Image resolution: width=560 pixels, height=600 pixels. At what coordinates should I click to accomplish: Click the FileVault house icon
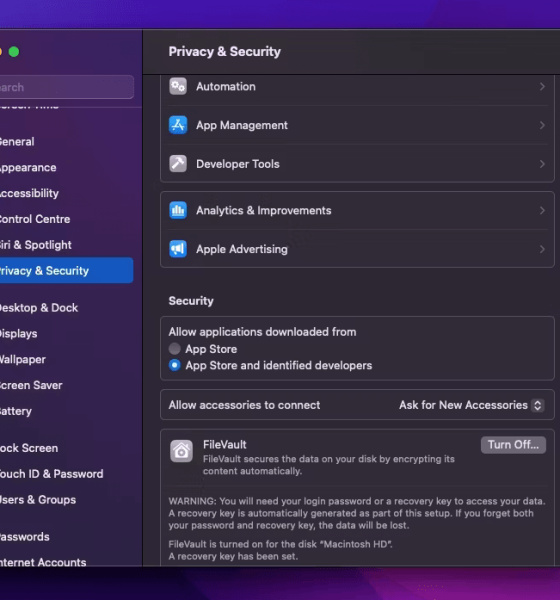(x=181, y=451)
